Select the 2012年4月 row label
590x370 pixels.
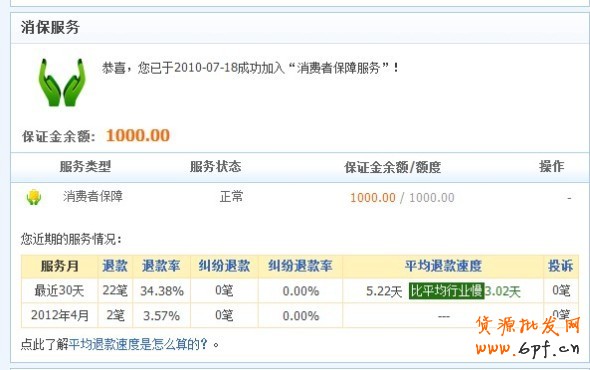(x=60, y=315)
